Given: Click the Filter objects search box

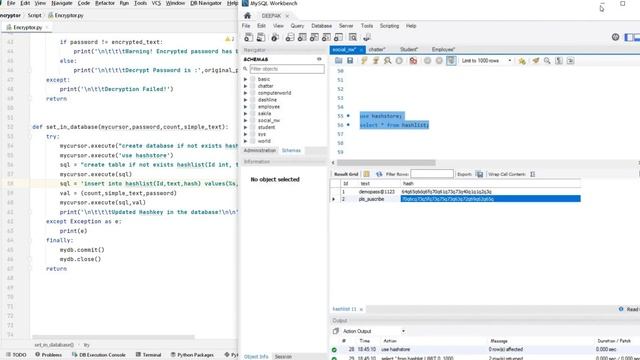Looking at the screenshot, I should [287, 69].
